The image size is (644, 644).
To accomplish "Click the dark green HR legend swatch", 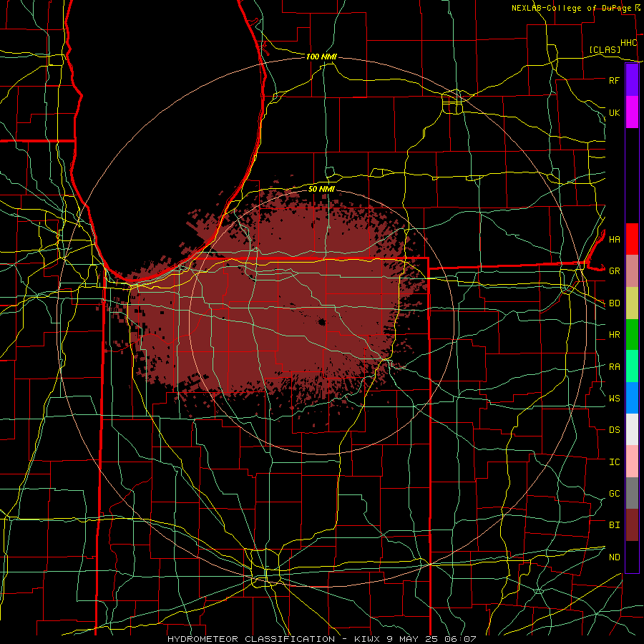I will point(632,335).
